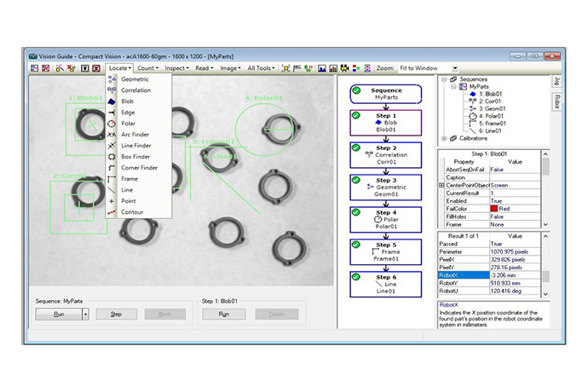Open Run button dropdown arrow for sequence
The image size is (588, 392).
pos(85,314)
